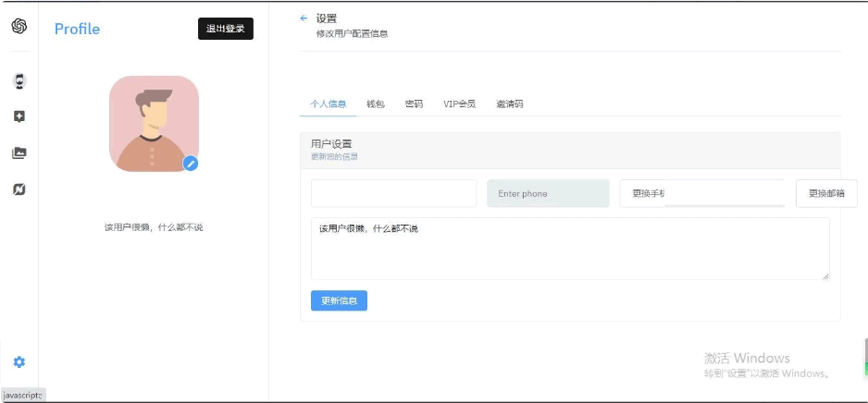
Task: Click the blue 更新信息 button
Action: [339, 300]
